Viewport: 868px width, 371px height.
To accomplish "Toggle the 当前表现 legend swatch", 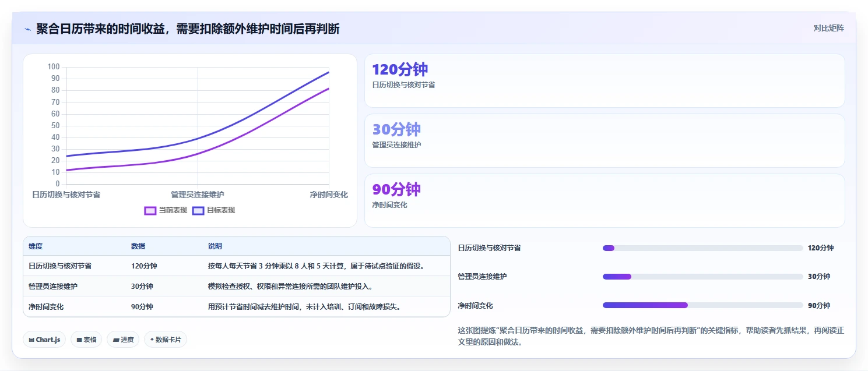I will point(150,210).
